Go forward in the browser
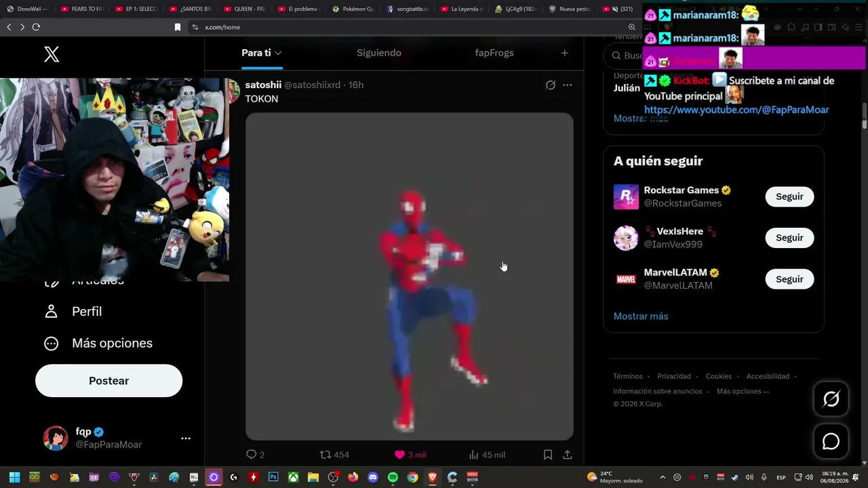Screen dimensions: 868x488 22,27
